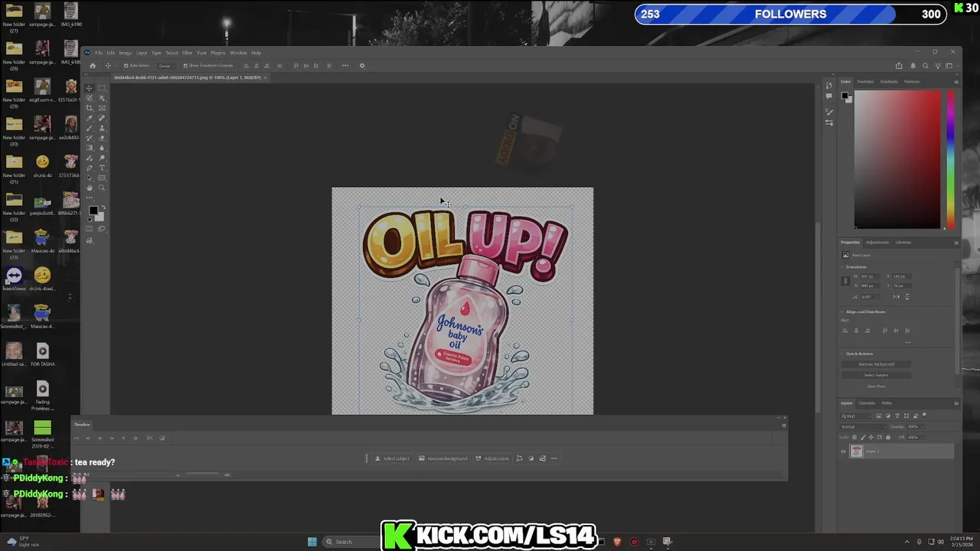Switch to the Channels tab
This screenshot has height=551, width=980.
click(867, 403)
